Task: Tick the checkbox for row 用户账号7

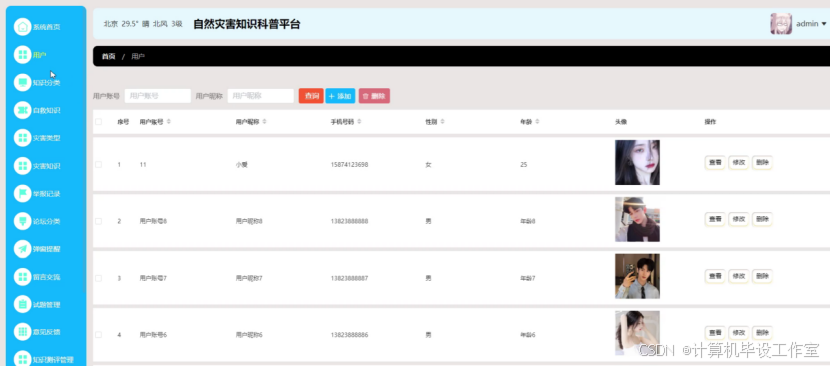Action: click(x=99, y=278)
